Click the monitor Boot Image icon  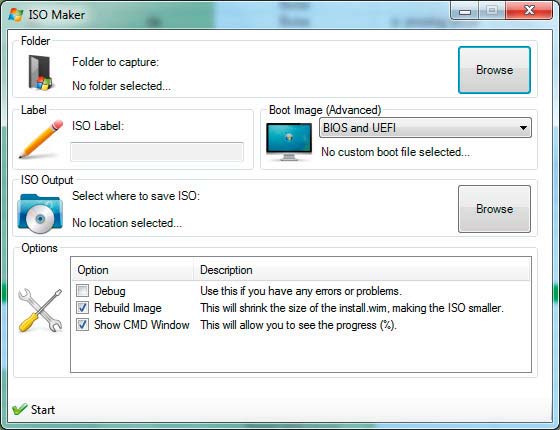(x=289, y=141)
